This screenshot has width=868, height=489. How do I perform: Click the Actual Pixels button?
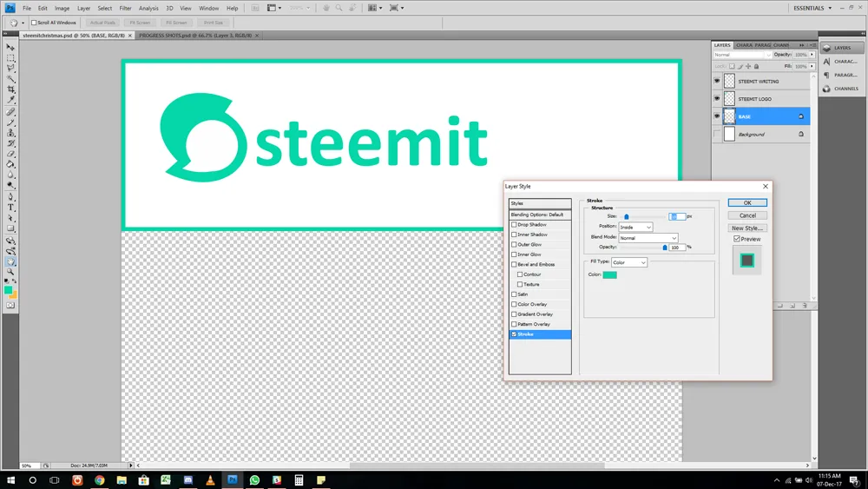pyautogui.click(x=102, y=23)
